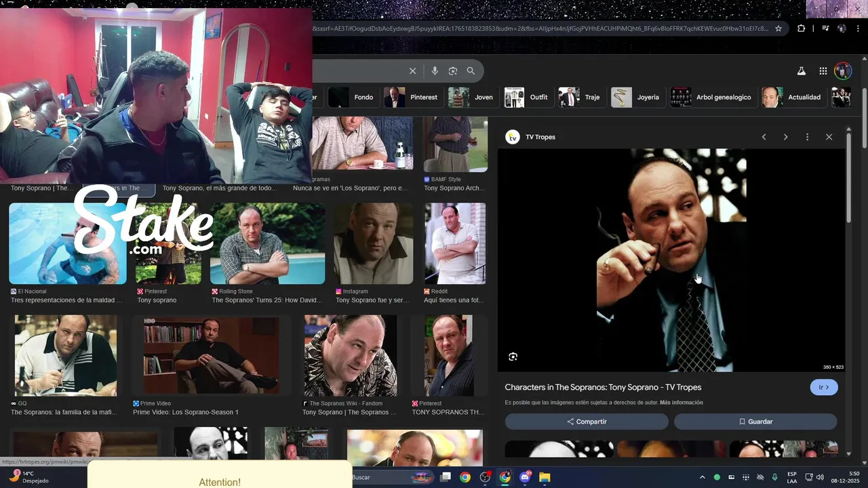Start voice search with the microphone icon
This screenshot has height=488, width=868.
tap(435, 70)
